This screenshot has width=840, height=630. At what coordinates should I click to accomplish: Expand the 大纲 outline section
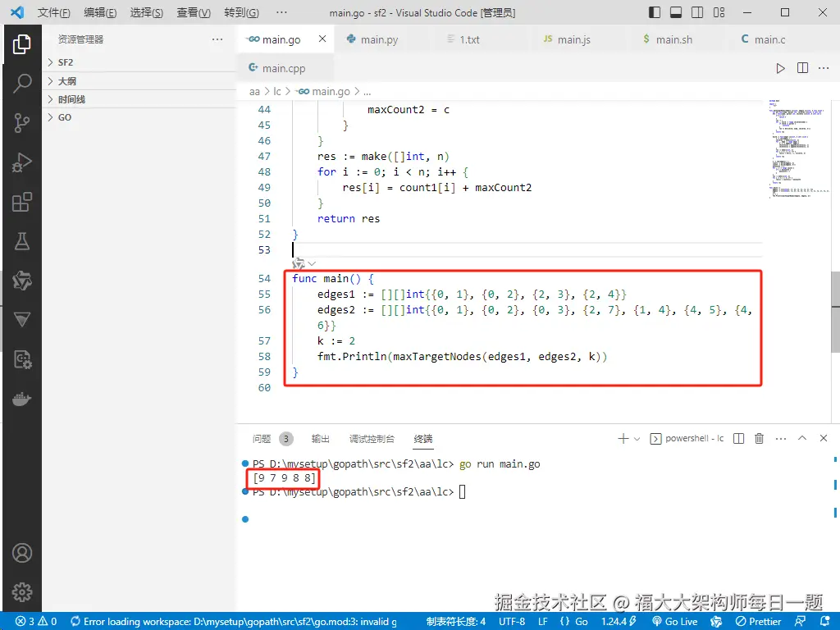coord(139,81)
